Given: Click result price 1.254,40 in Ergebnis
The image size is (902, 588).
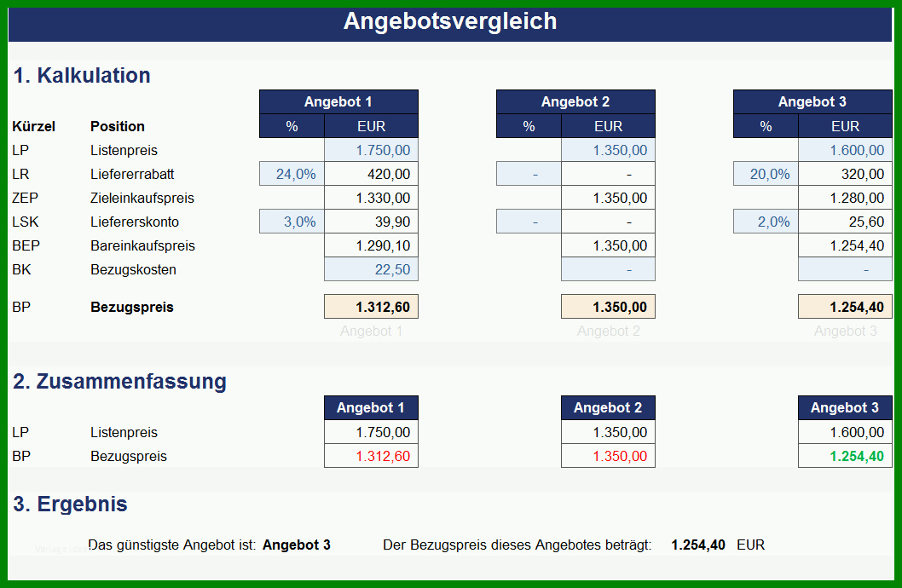Looking at the screenshot, I should [x=697, y=545].
